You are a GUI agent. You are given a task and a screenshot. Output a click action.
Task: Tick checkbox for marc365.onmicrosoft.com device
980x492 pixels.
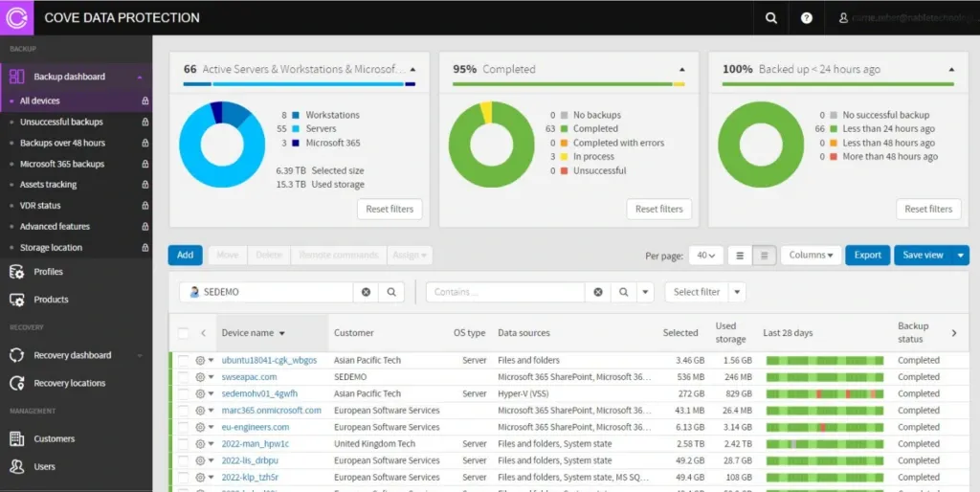[183, 411]
